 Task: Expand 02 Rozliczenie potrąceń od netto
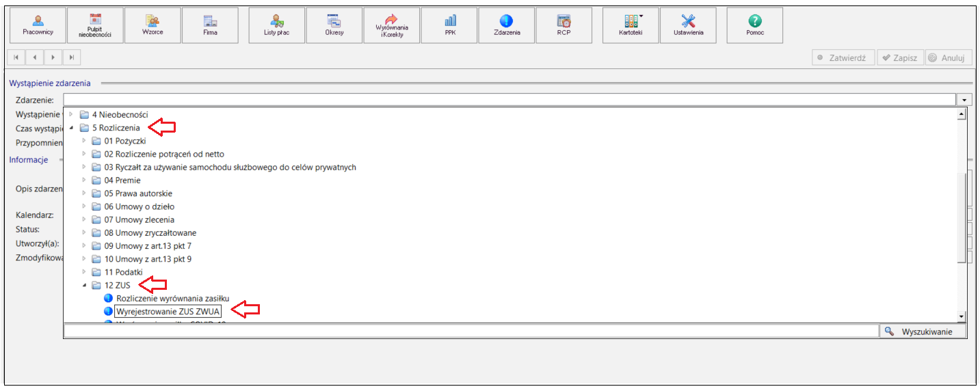[x=83, y=154]
